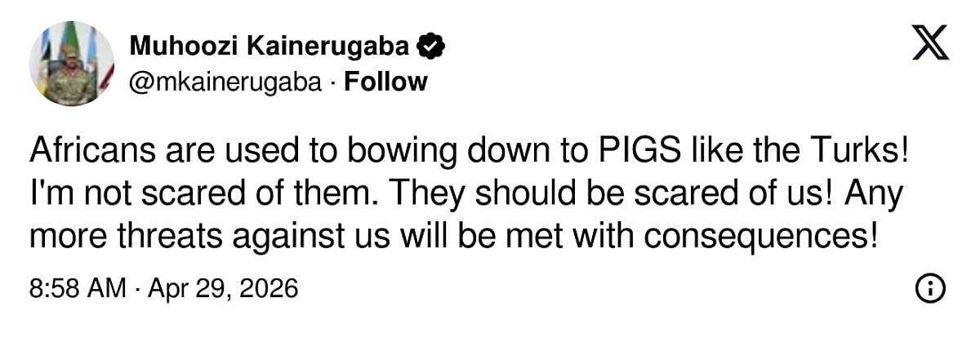
Task: Click the Apr 29, 2026 date
Action: (222, 287)
